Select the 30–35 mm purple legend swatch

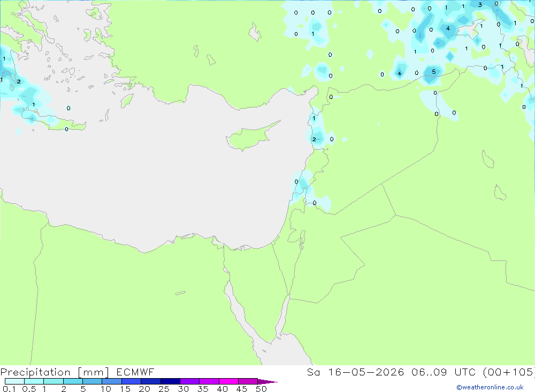(x=190, y=381)
